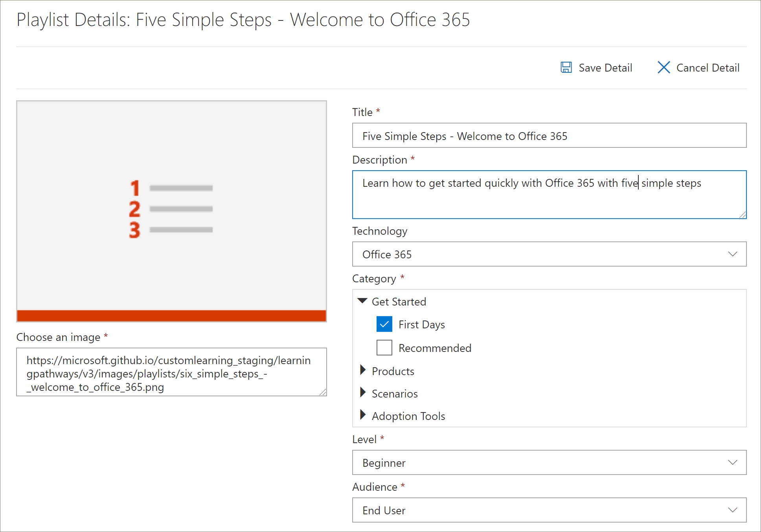Open the Level dropdown showing Beginner
Viewport: 761px width, 532px height.
click(549, 462)
